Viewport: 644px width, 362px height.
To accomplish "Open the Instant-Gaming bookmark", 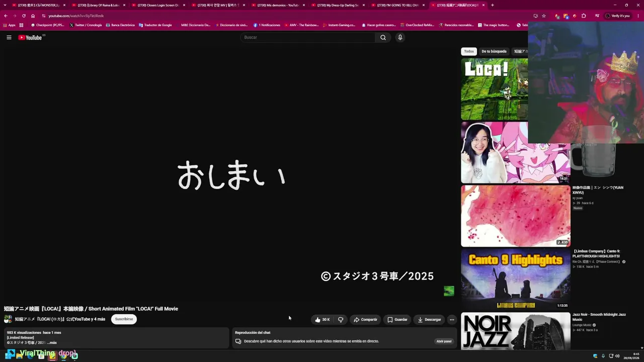I will coord(339,25).
